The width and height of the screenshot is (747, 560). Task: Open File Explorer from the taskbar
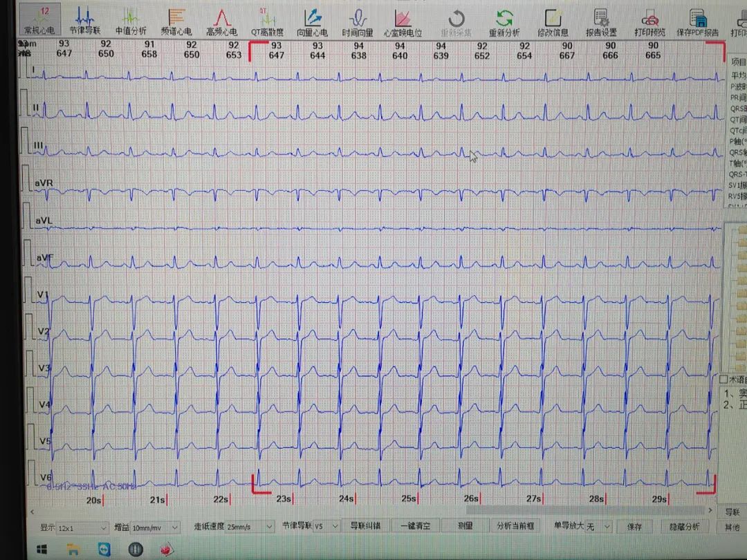click(x=73, y=550)
